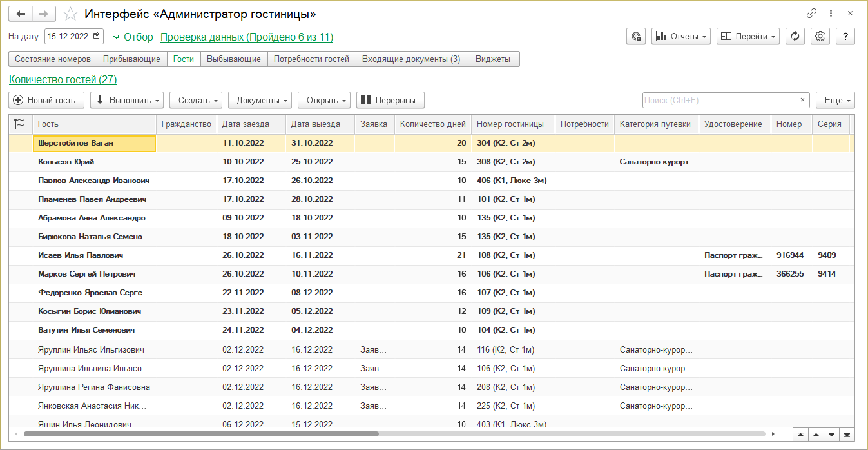Screen dimensions: 868x450
Task: Open the Еще dropdown menu
Action: 835,101
